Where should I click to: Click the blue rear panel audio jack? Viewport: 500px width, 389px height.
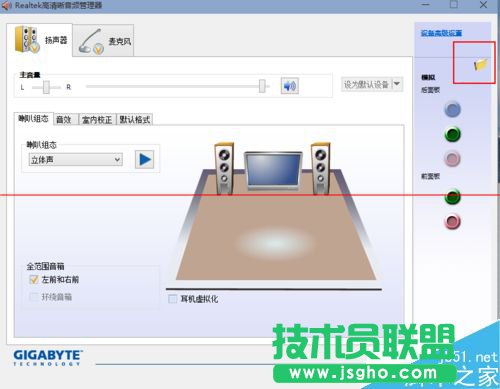pos(452,110)
